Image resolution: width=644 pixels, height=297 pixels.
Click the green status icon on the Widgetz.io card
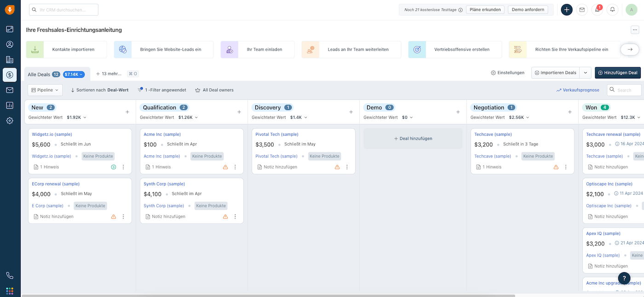(x=114, y=167)
